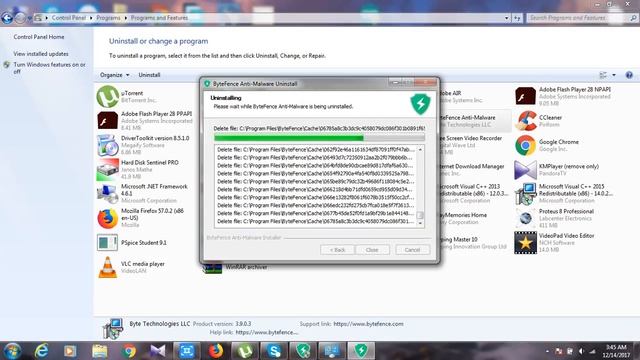Open the Organize dropdown menu
640x360 pixels.
click(x=115, y=75)
